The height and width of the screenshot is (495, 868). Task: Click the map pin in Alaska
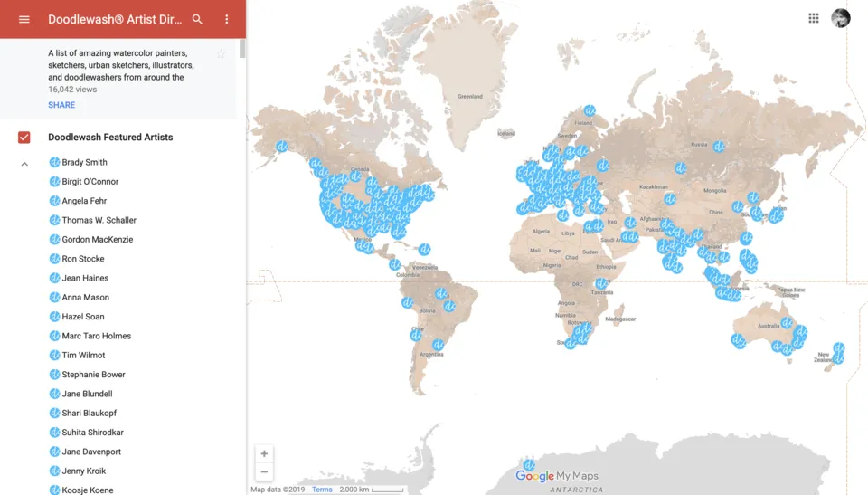point(282,147)
